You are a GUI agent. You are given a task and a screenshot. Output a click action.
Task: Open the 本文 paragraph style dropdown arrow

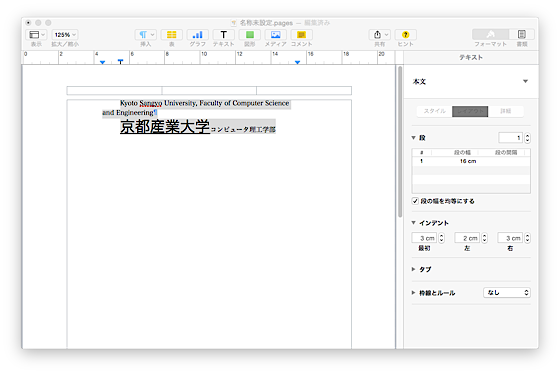(525, 81)
